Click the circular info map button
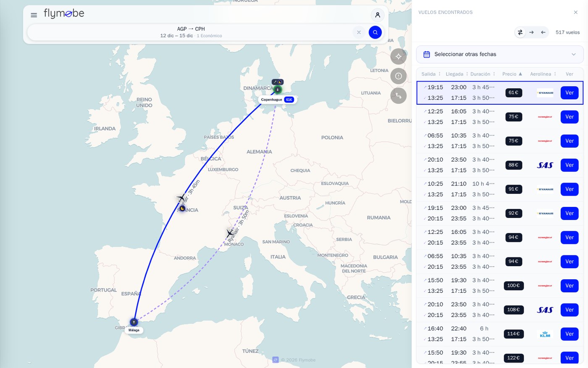 399,76
